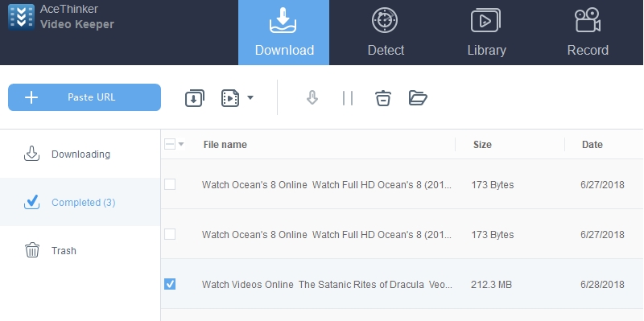The image size is (644, 321).
Task: Go to the Record tab
Action: coord(588,32)
